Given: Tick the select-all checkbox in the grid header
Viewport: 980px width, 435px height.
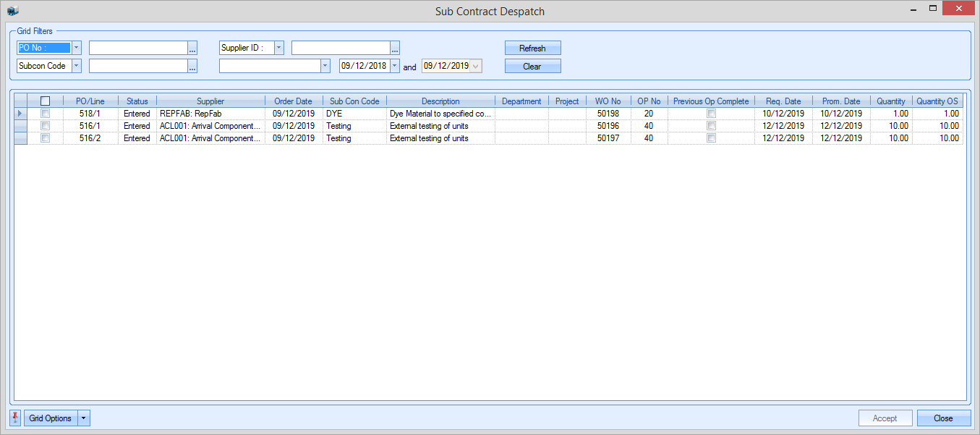Looking at the screenshot, I should (45, 101).
